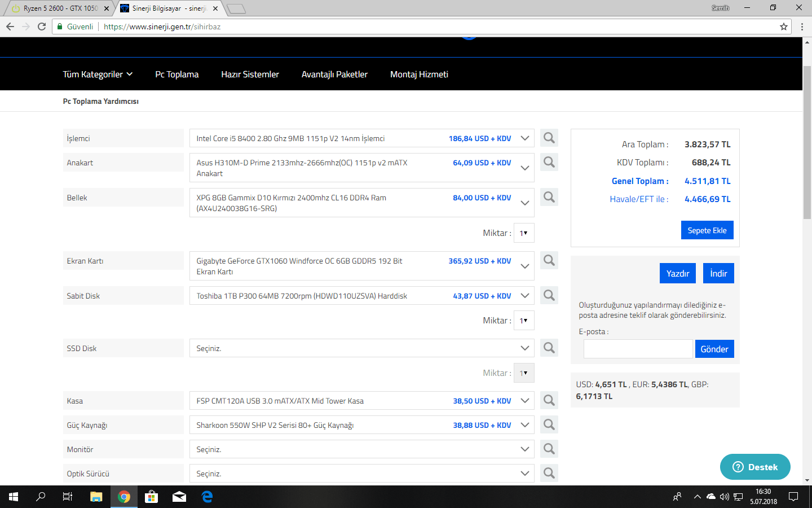Image resolution: width=812 pixels, height=508 pixels.
Task: Choose an SSD Disk from the dropdown
Action: [362, 348]
